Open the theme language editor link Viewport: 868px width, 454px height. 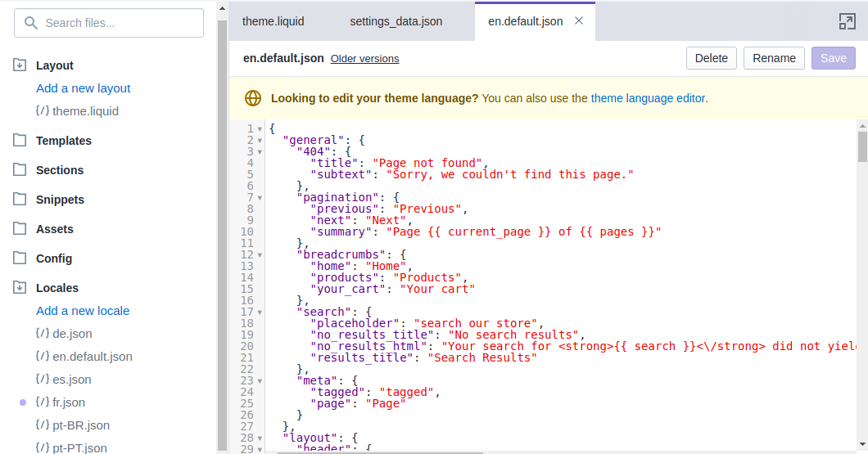tap(648, 98)
